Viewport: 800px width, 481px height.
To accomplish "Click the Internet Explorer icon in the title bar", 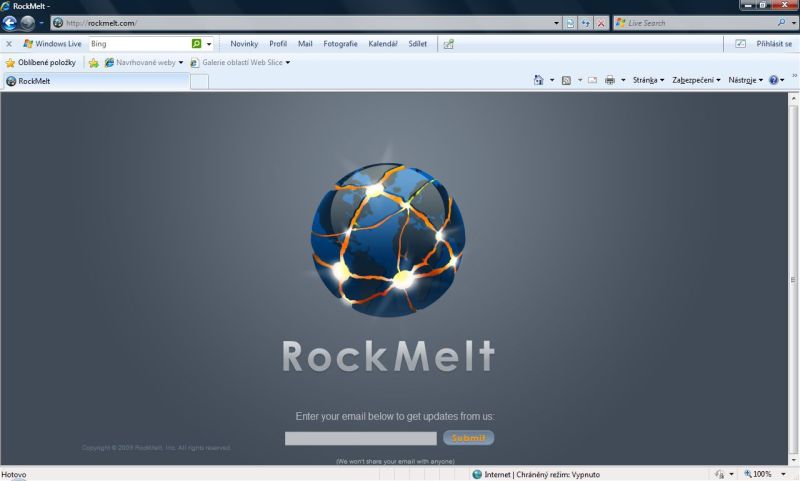I will 6,6.
